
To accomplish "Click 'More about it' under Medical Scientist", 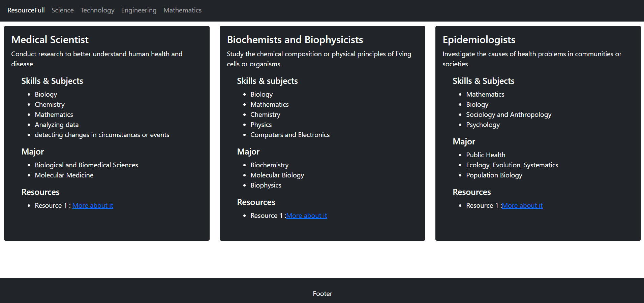I will (x=93, y=205).
